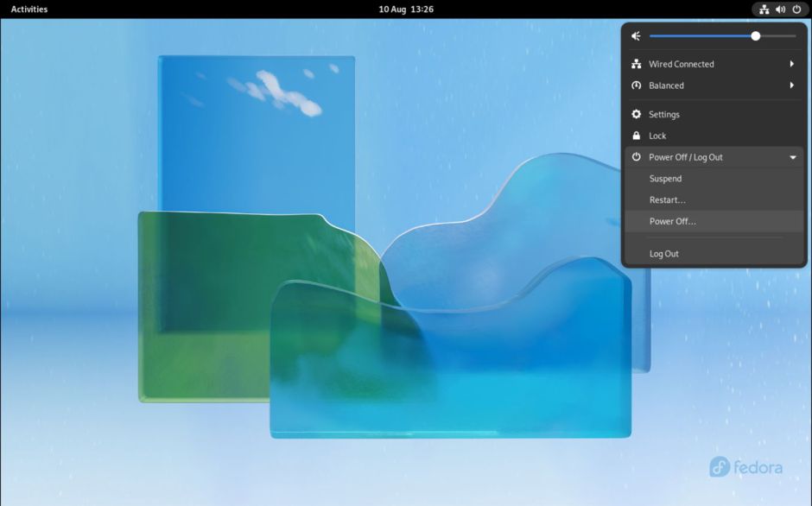Image resolution: width=812 pixels, height=506 pixels.
Task: Click the Fedora logo on the desktop
Action: [745, 467]
